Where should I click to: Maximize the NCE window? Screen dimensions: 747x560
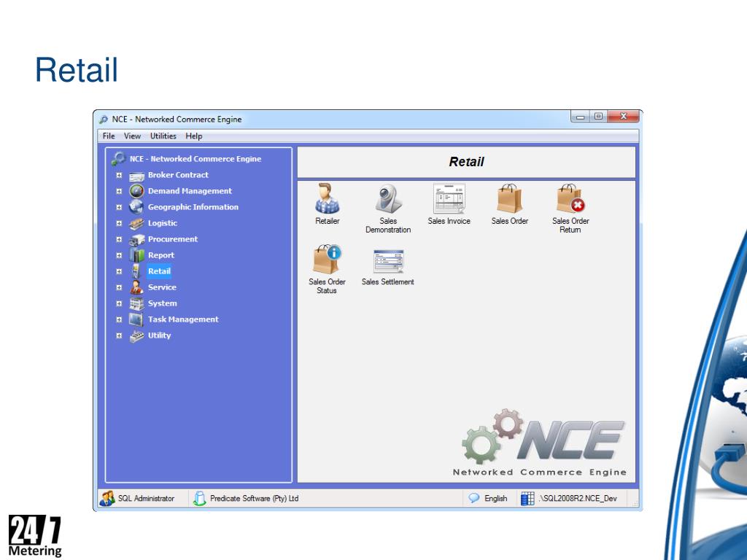tap(598, 117)
